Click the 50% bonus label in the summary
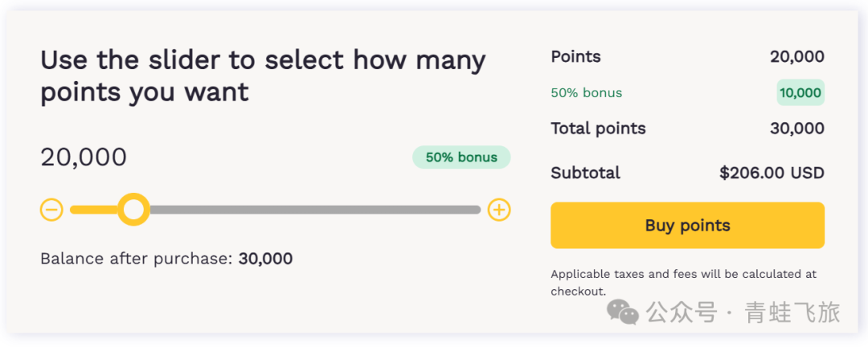Image resolution: width=868 pixels, height=347 pixels. (x=586, y=92)
